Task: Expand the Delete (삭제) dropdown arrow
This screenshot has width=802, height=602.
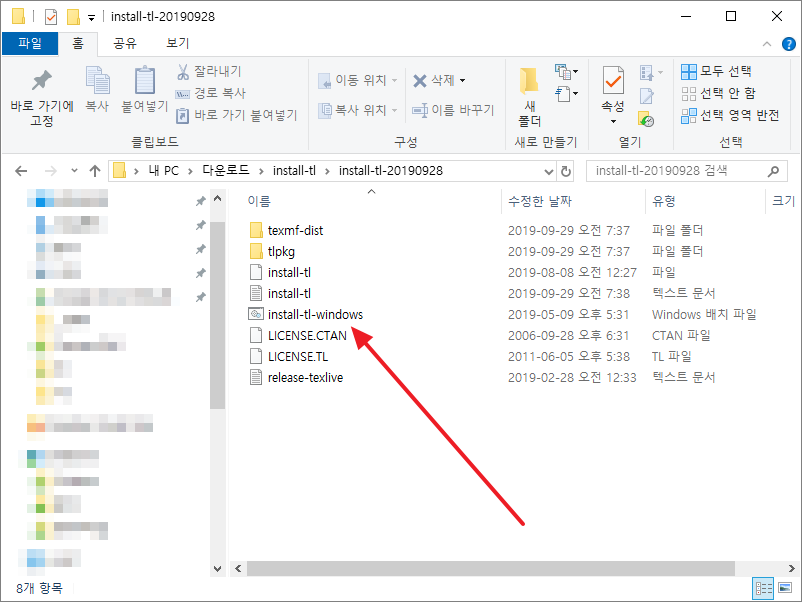Action: (x=462, y=80)
